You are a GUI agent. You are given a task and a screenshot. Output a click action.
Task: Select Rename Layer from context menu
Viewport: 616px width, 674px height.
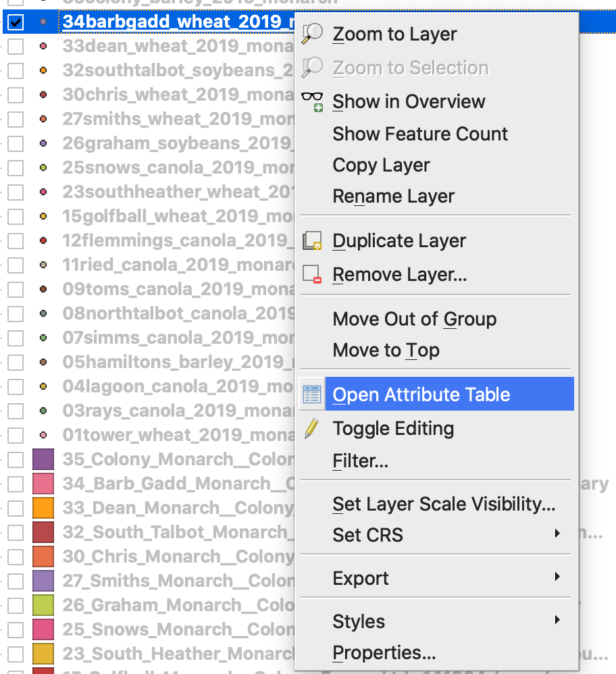[393, 197]
